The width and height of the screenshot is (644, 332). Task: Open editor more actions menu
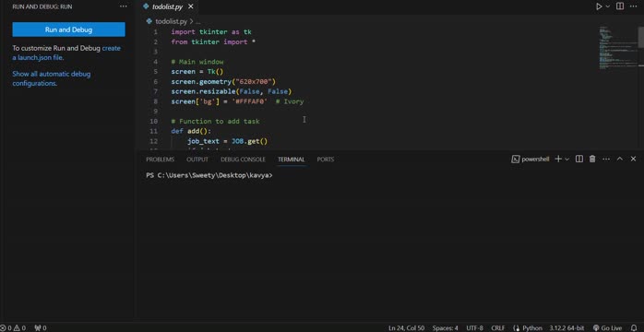coord(633,6)
